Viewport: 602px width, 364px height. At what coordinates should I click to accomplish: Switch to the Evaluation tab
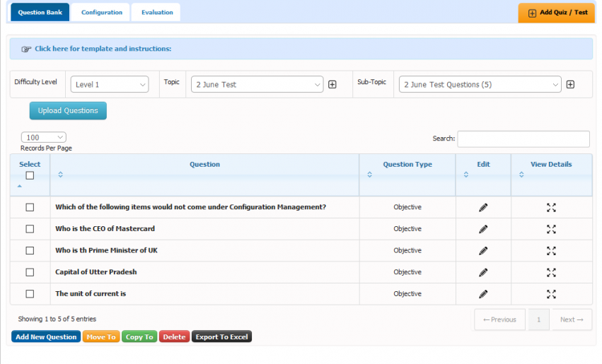157,12
